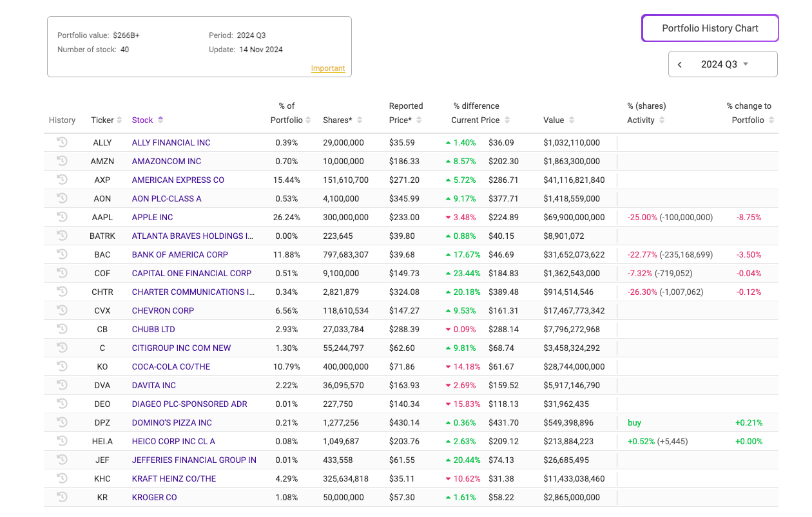Click the 'buy' activity for Domino's
The height and width of the screenshot is (517, 812).
[635, 422]
